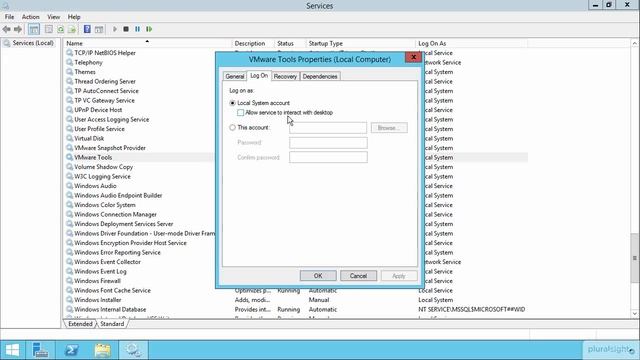This screenshot has width=640, height=360.
Task: Toggle the Show/Hide Action Pane icon
Action: coord(99,29)
